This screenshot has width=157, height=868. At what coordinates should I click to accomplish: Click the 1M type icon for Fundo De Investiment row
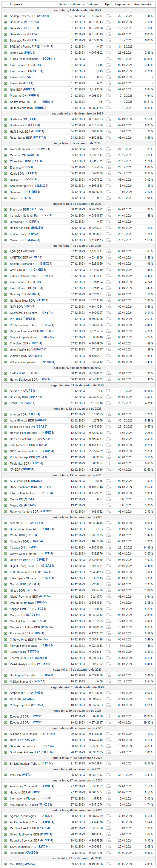(x=108, y=59)
